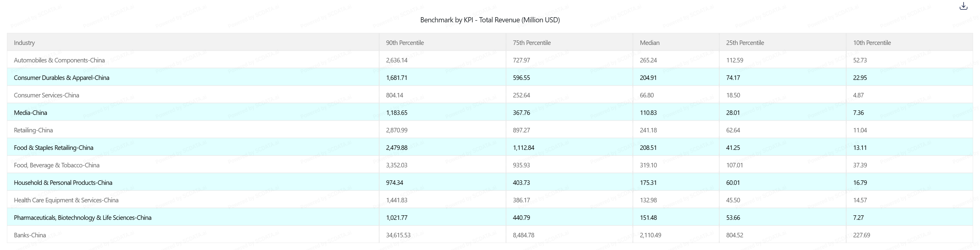The width and height of the screenshot is (980, 250).
Task: Click the 75th Percentile column header
Action: 531,43
